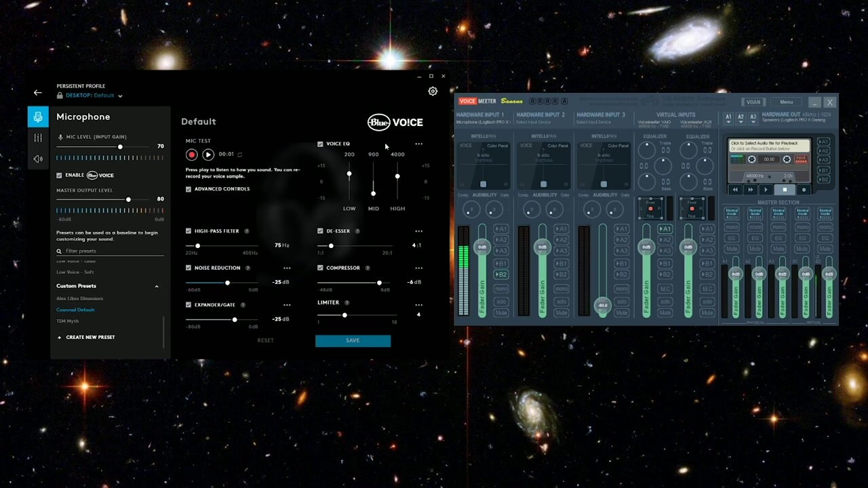This screenshot has width=868, height=488.
Task: Click the VBAN button in Voicemeeter
Action: 753,102
